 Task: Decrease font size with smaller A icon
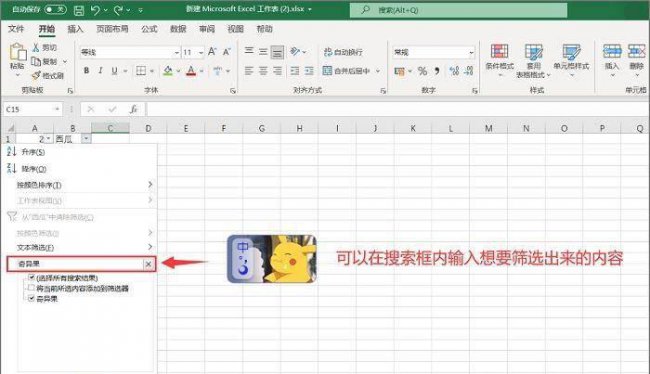tap(226, 52)
